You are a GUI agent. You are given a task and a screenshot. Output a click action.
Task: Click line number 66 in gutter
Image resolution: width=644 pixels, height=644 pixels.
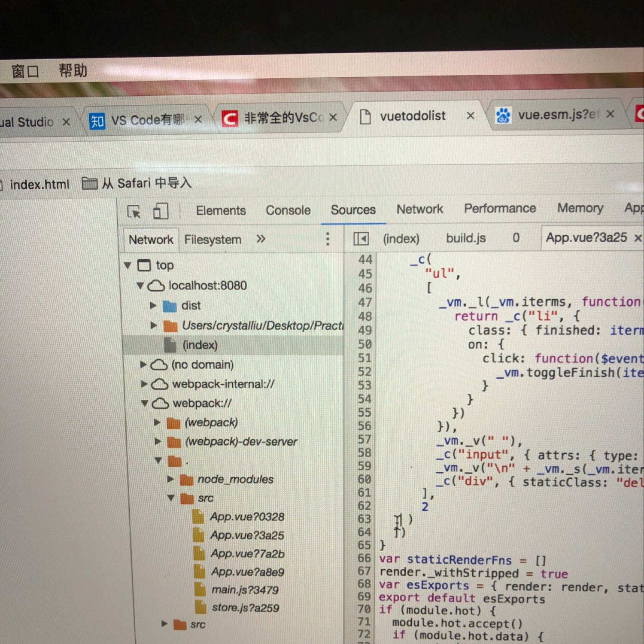(364, 558)
